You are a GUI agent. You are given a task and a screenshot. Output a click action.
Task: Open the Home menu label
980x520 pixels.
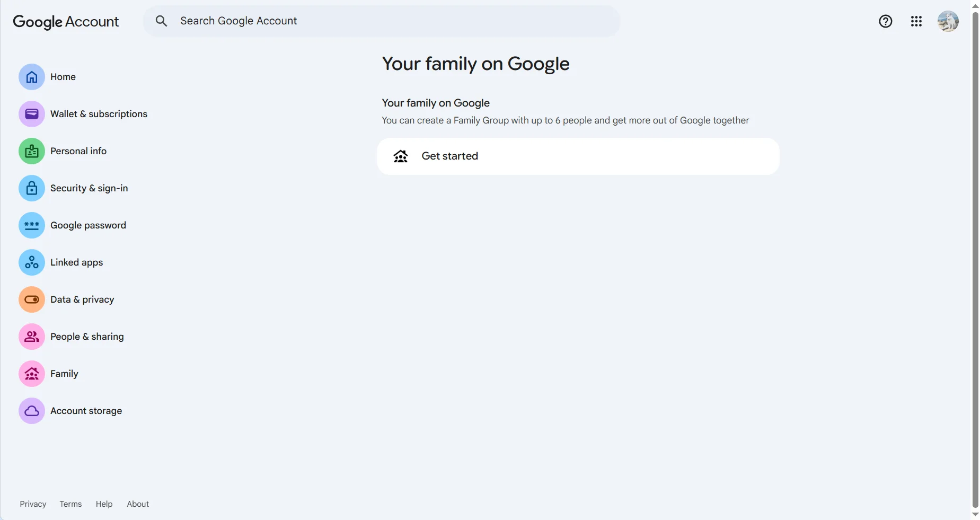click(x=63, y=77)
